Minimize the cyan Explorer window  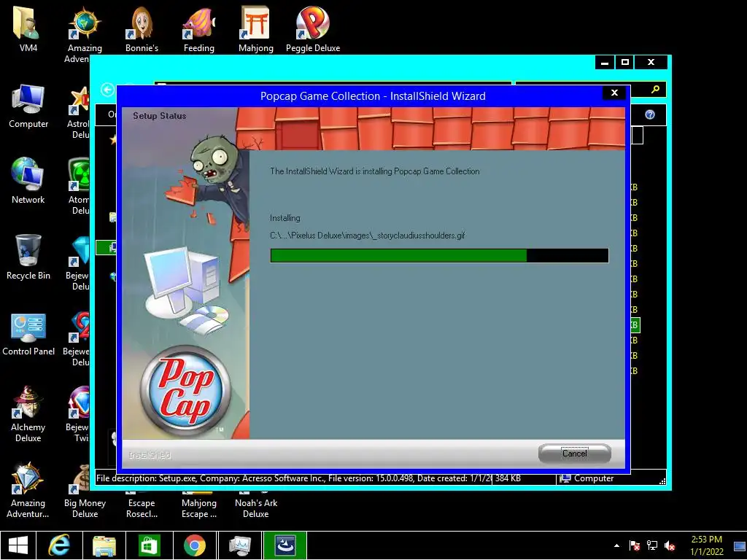[x=605, y=62]
